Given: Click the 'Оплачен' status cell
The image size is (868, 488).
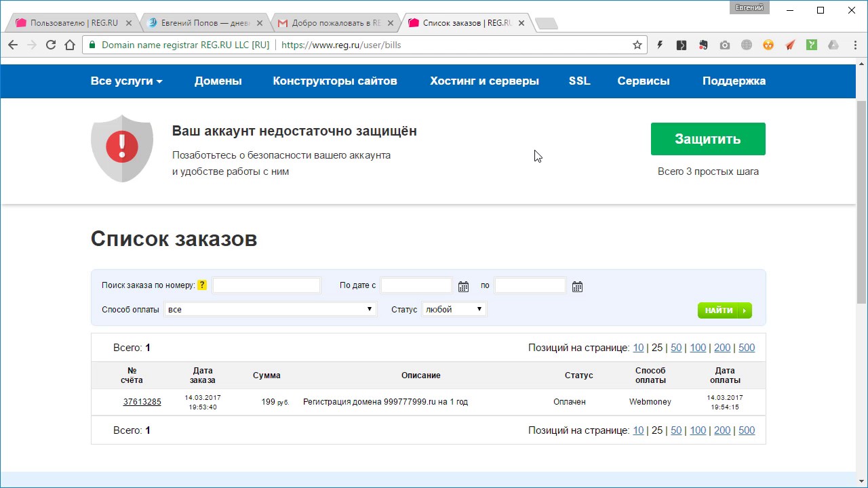Looking at the screenshot, I should pos(570,402).
